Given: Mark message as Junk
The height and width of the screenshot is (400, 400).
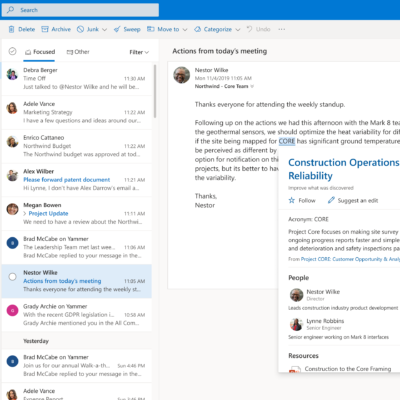Looking at the screenshot, I should [x=88, y=29].
